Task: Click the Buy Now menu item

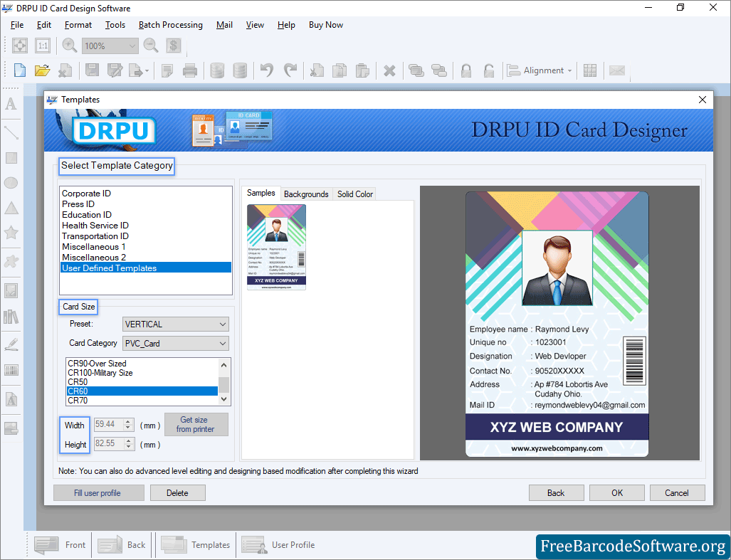Action: (x=326, y=25)
